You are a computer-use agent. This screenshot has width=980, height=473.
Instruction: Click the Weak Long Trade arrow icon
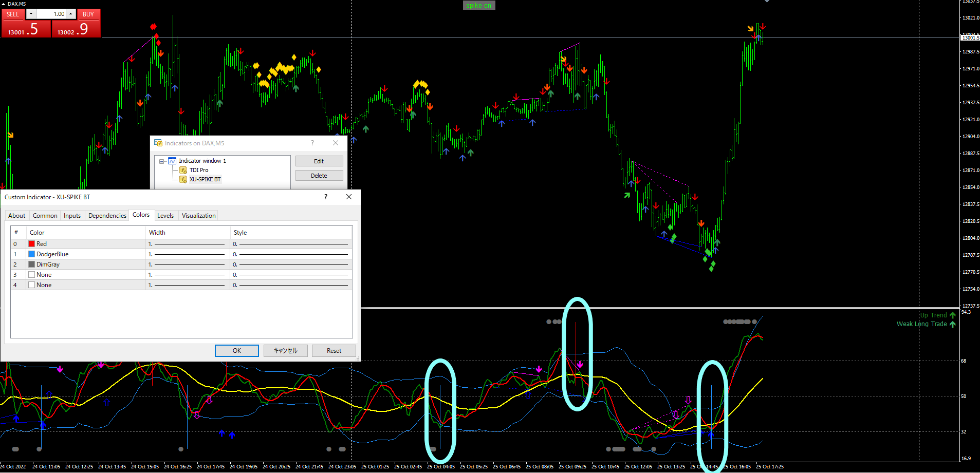point(953,324)
